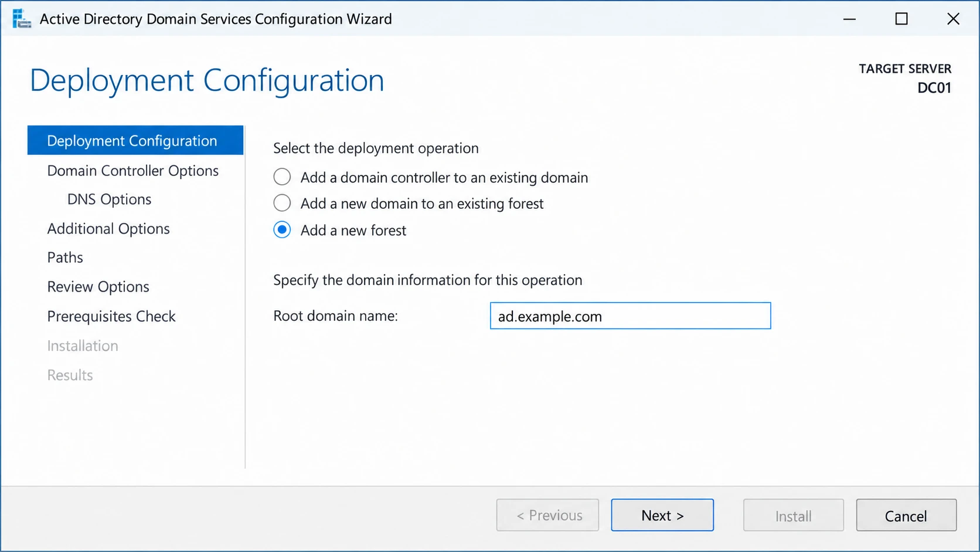The height and width of the screenshot is (552, 980).
Task: Go to Domain Controller Options step
Action: pos(133,171)
